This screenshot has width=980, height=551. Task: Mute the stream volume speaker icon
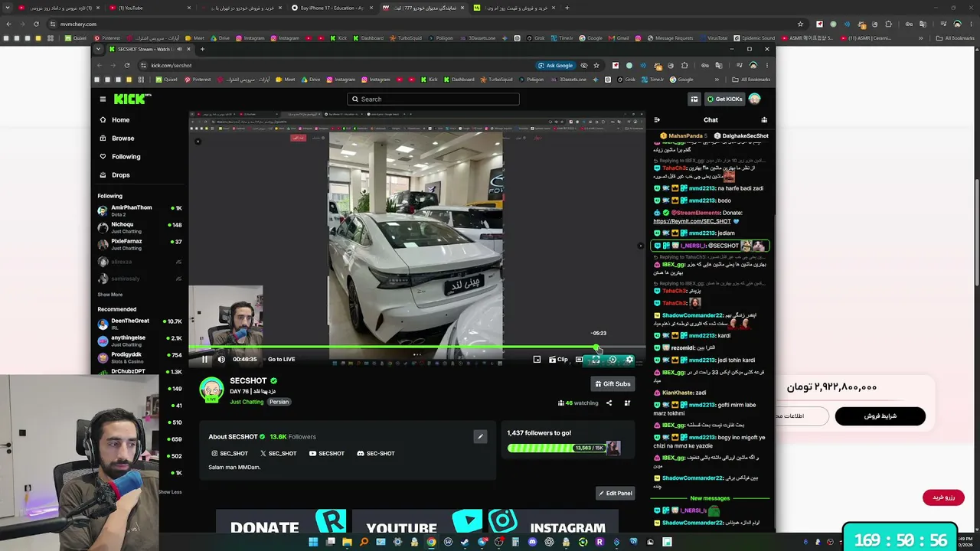[221, 359]
